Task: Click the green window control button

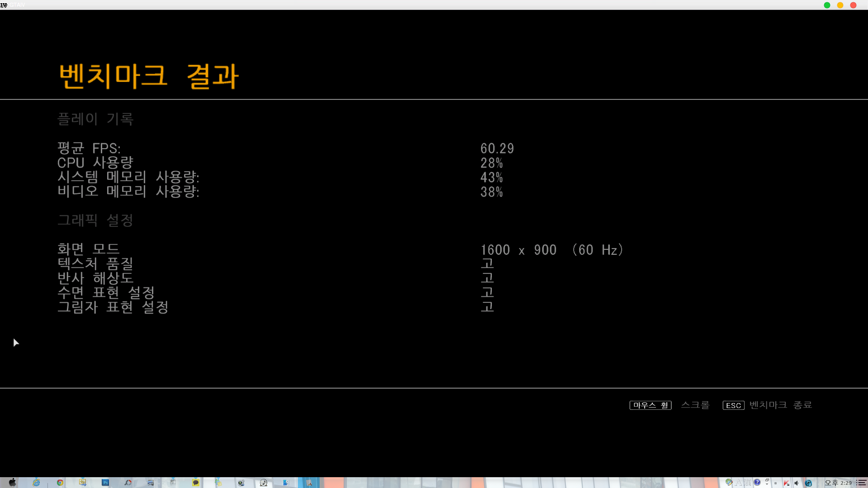Action: pos(827,5)
